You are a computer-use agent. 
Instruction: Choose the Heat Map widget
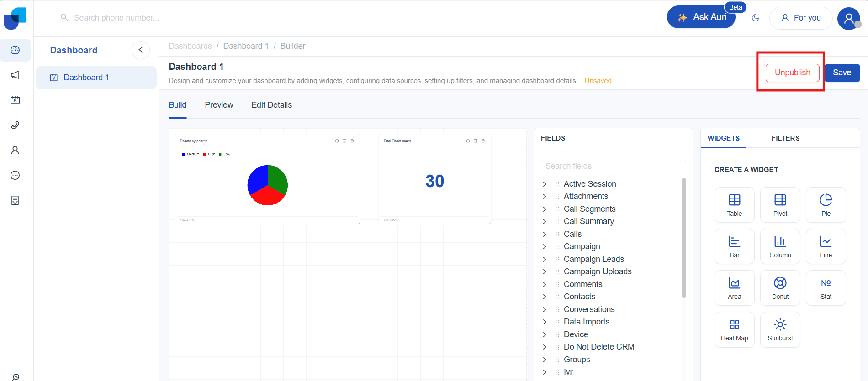pyautogui.click(x=734, y=329)
